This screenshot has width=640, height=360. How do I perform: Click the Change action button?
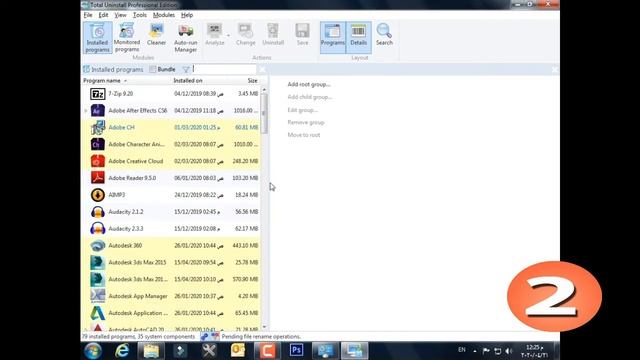pos(245,34)
